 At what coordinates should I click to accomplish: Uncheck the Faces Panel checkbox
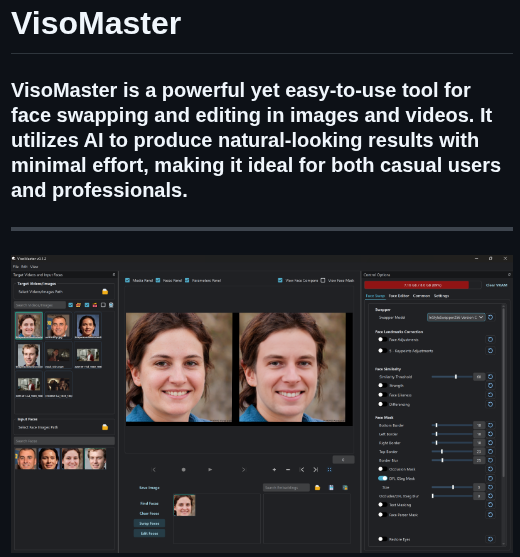pyautogui.click(x=158, y=280)
